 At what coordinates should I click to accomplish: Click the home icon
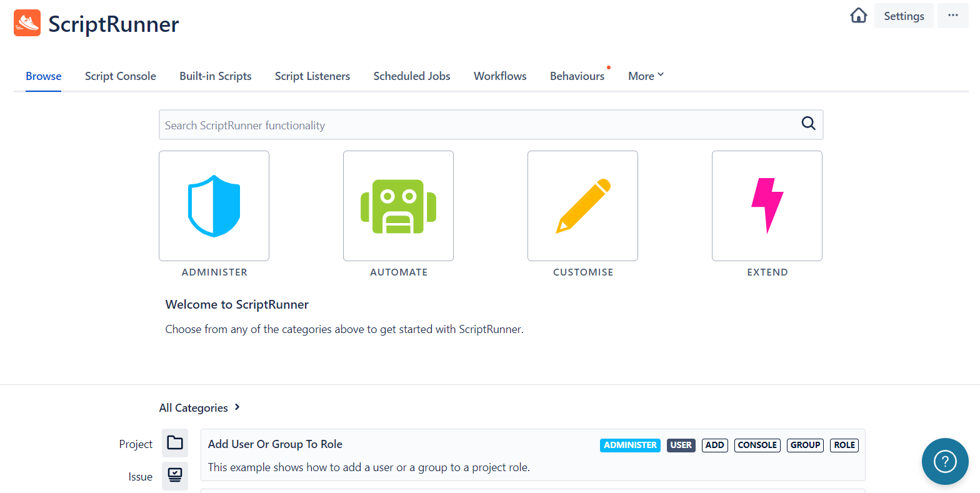pyautogui.click(x=859, y=16)
